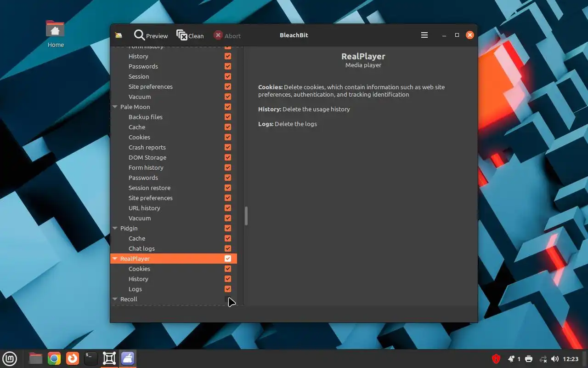Select URL history row
The height and width of the screenshot is (368, 588).
pos(144,208)
